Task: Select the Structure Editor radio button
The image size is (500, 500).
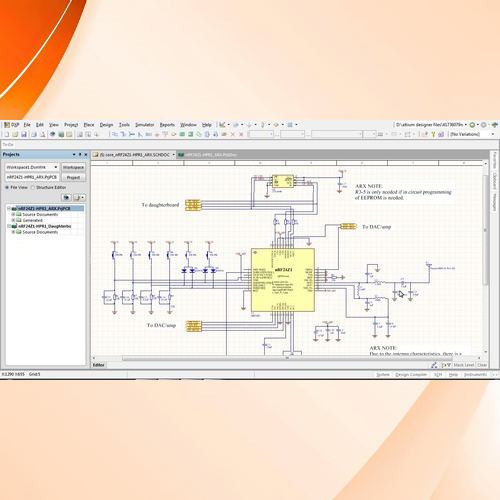Action: (x=33, y=187)
